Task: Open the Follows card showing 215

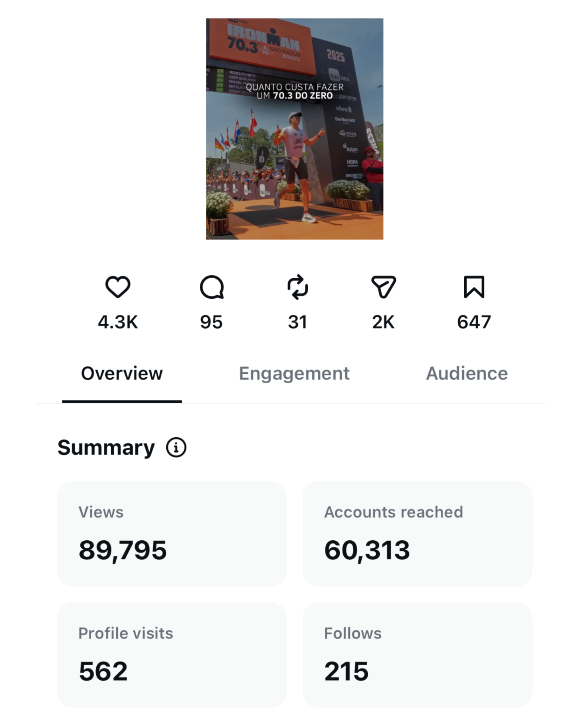Action: (x=418, y=655)
